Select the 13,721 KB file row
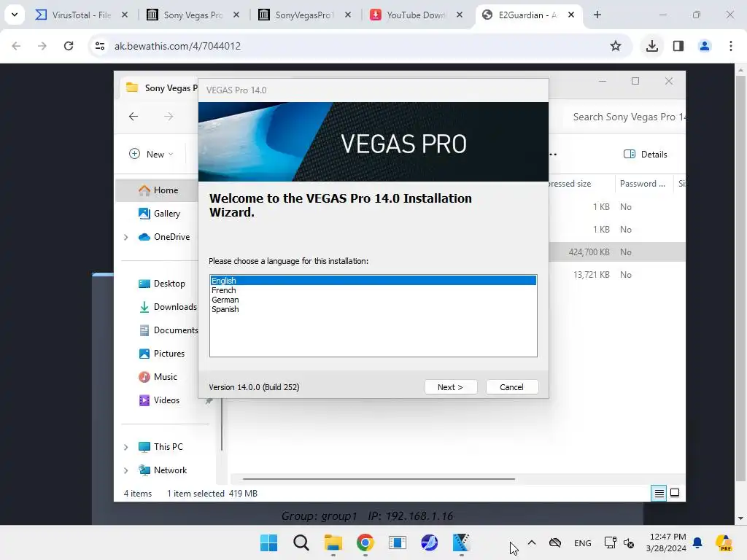The image size is (747, 560). click(617, 275)
